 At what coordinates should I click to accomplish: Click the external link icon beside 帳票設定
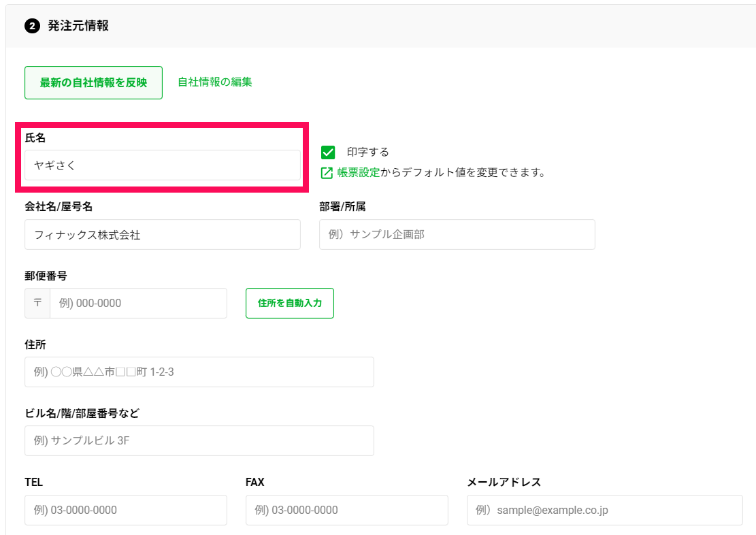pos(327,173)
